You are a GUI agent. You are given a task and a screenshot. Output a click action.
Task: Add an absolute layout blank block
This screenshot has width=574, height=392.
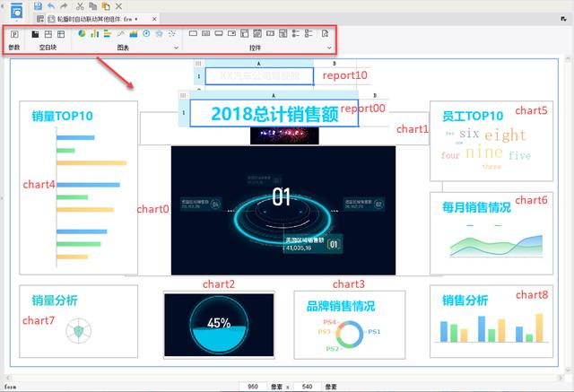point(48,34)
